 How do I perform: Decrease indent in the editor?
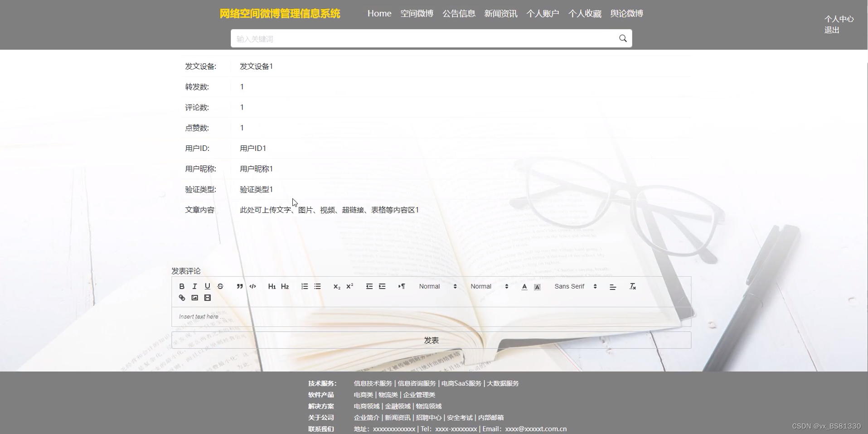(x=369, y=286)
